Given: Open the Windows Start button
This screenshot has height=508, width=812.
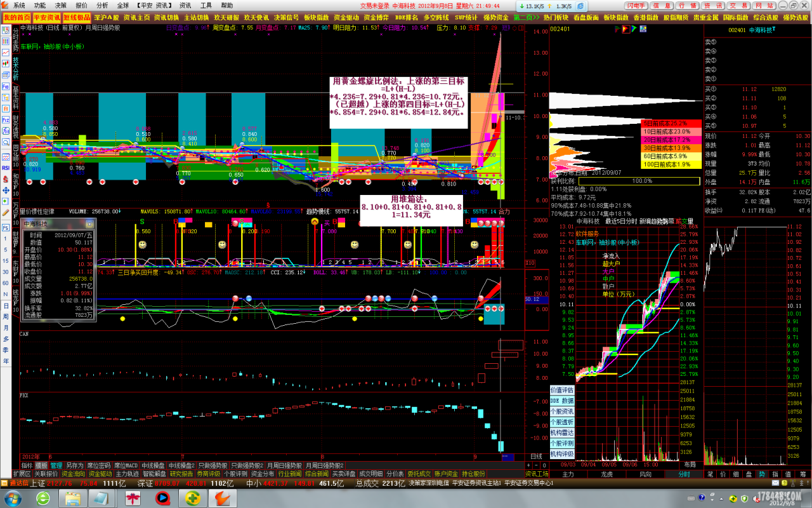Looking at the screenshot, I should tap(12, 498).
